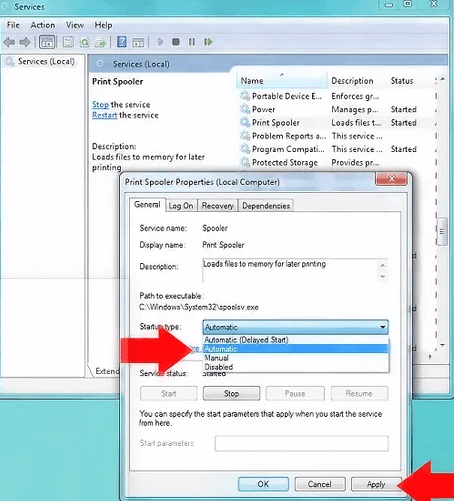Open the Help toolbar icon

pos(122,42)
